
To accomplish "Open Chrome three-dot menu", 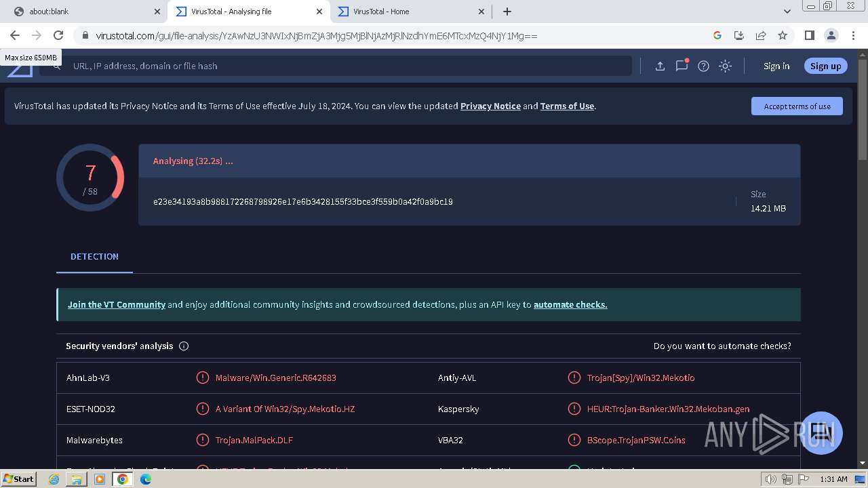I will point(853,35).
